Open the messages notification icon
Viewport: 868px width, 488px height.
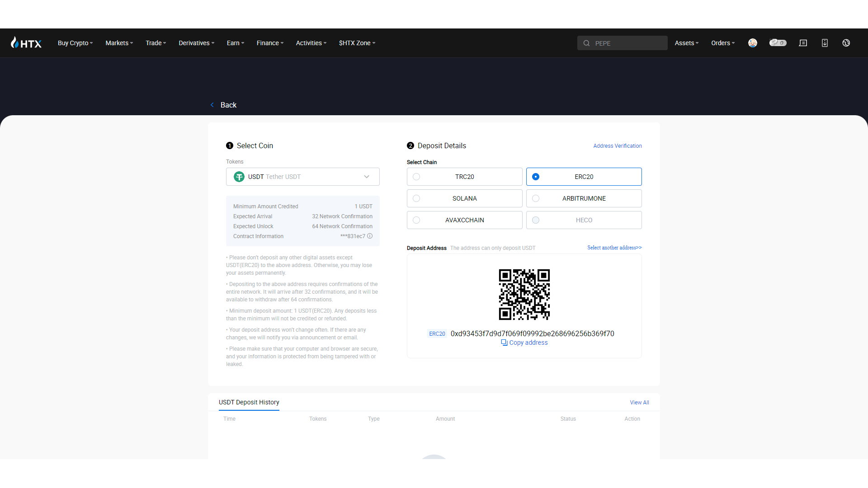tap(803, 43)
